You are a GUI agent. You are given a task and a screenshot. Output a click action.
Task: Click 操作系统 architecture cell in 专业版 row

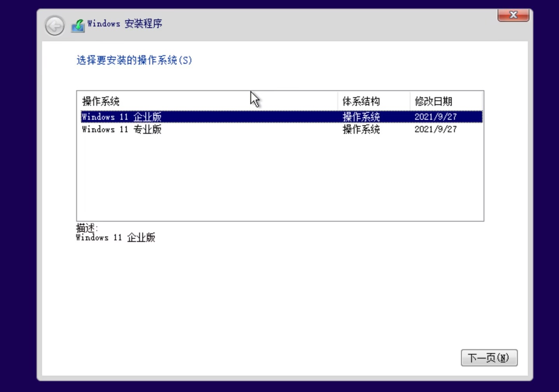361,129
